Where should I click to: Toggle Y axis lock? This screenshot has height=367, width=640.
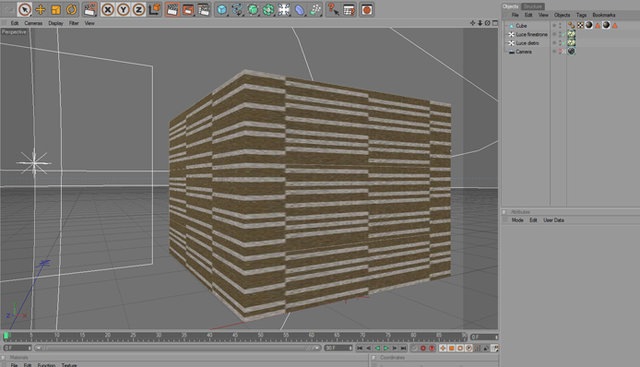point(123,9)
